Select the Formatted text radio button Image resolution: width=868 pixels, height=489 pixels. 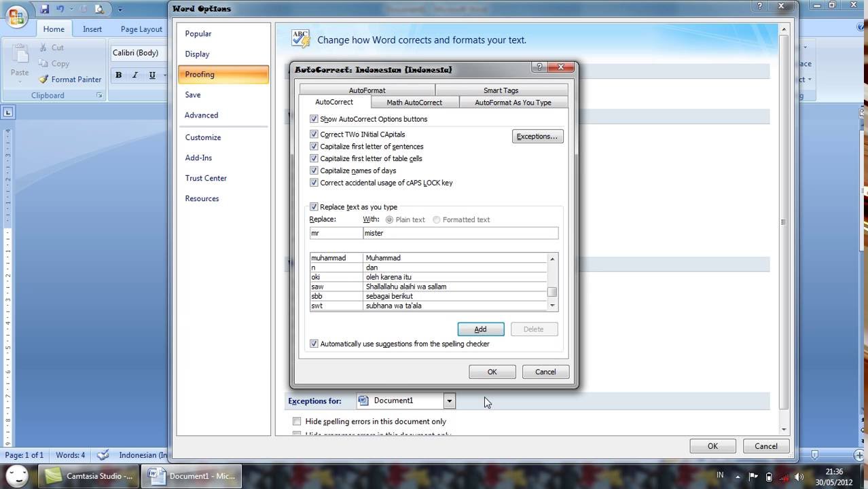(x=437, y=220)
